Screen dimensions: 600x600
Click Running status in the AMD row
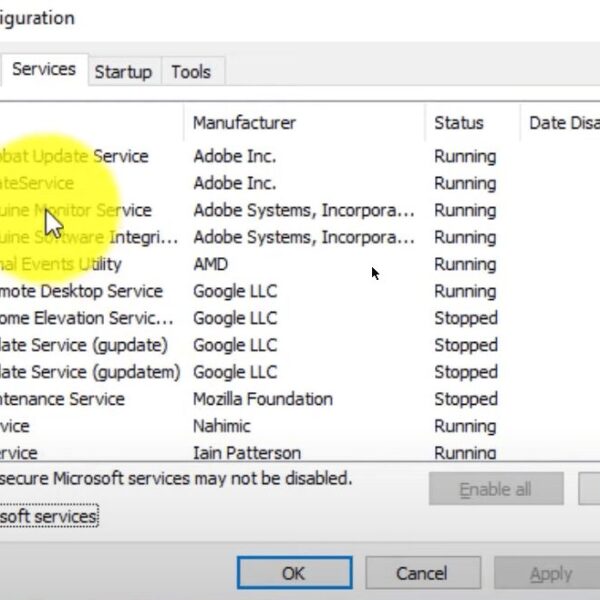pyautogui.click(x=465, y=264)
